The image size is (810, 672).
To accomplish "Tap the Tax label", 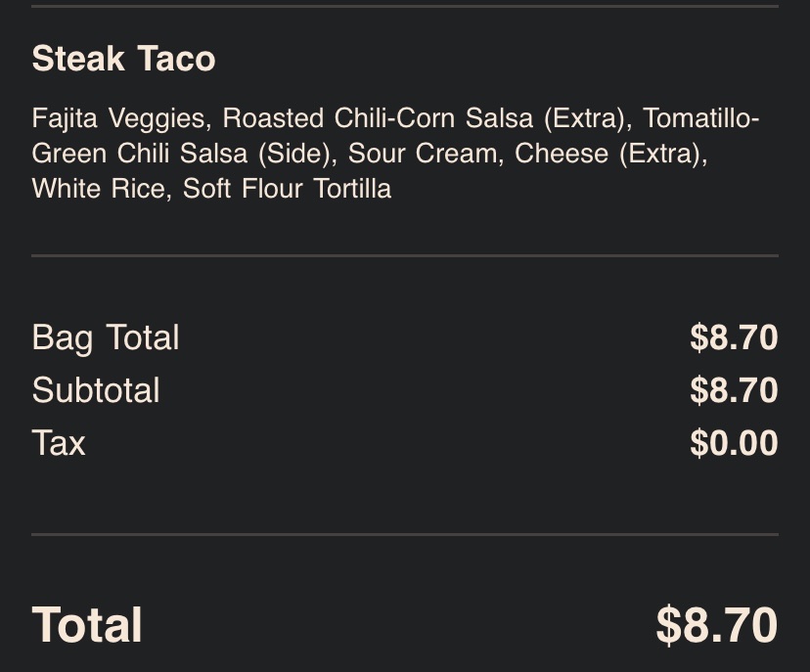I will (x=59, y=443).
